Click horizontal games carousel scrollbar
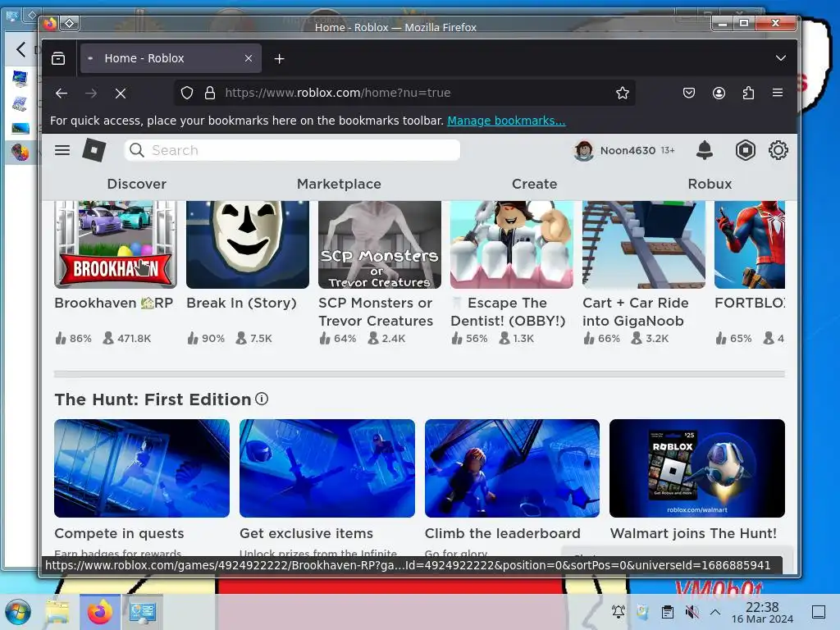Viewport: 840px width, 630px height. tap(419, 374)
